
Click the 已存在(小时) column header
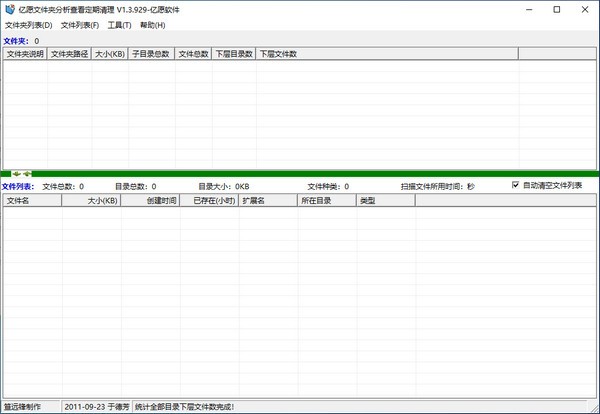pos(209,200)
